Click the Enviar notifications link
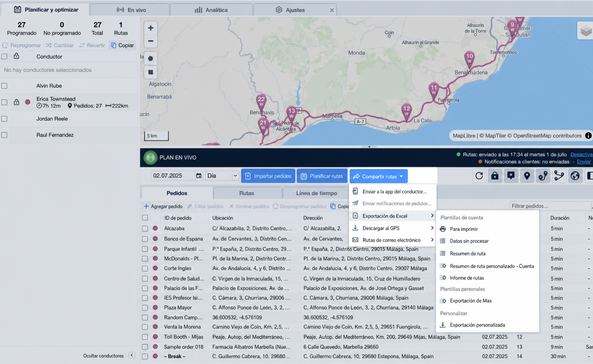The image size is (593, 364). click(584, 162)
